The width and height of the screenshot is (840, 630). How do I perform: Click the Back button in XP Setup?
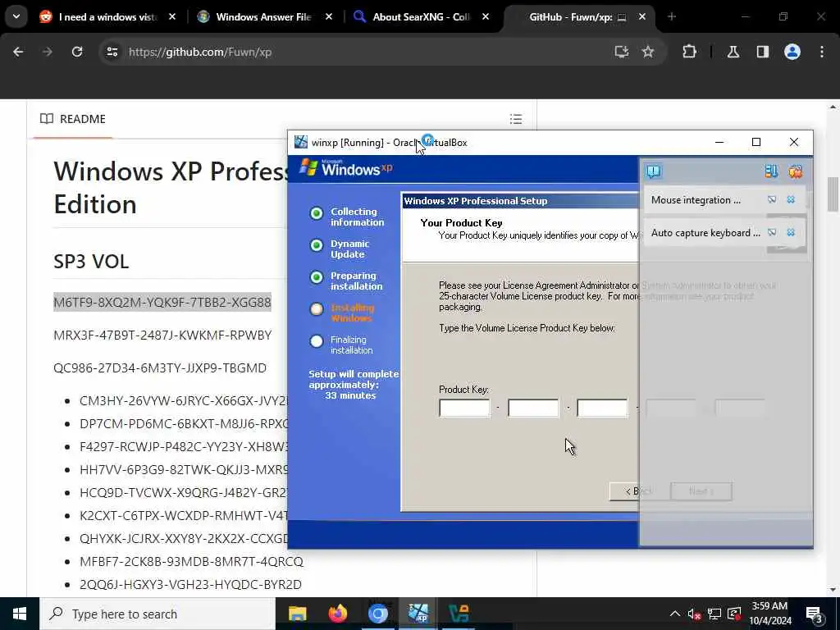[639, 491]
